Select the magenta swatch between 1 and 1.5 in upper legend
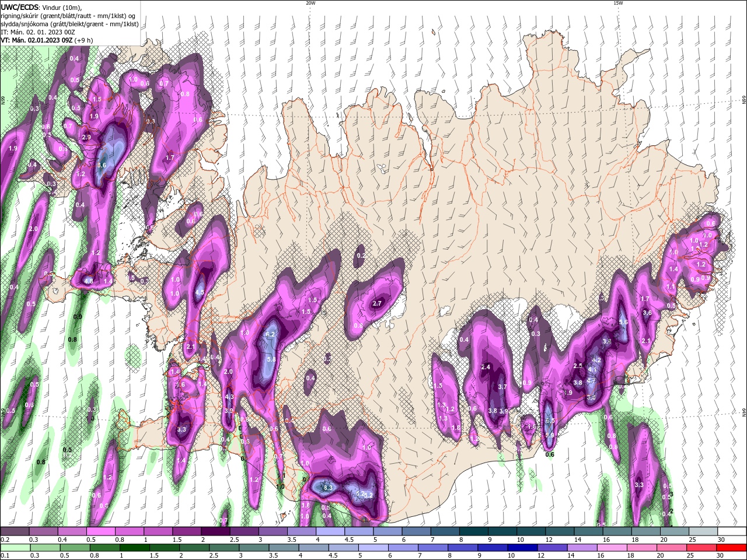 pyautogui.click(x=158, y=531)
